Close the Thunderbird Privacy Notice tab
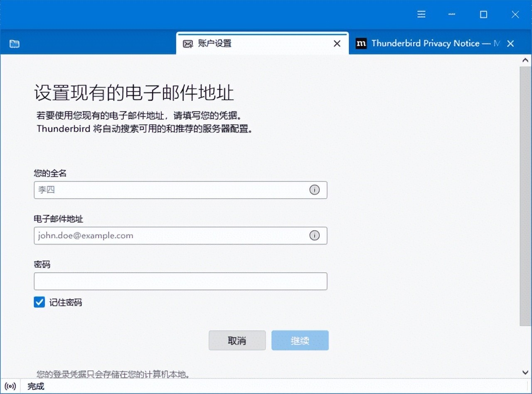Image resolution: width=532 pixels, height=394 pixels. (511, 44)
